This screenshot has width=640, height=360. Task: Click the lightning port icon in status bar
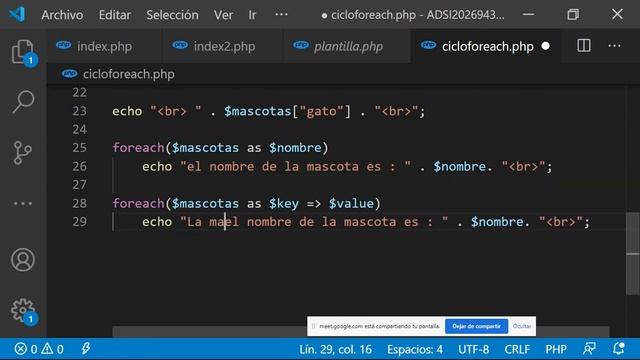point(86,349)
